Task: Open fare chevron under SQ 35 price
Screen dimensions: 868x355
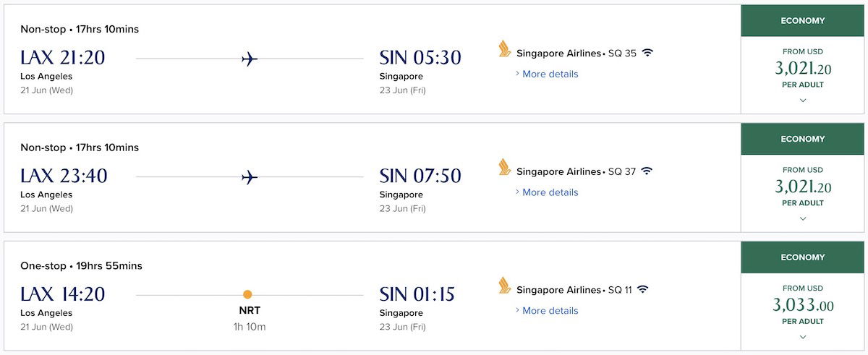Action: click(803, 100)
